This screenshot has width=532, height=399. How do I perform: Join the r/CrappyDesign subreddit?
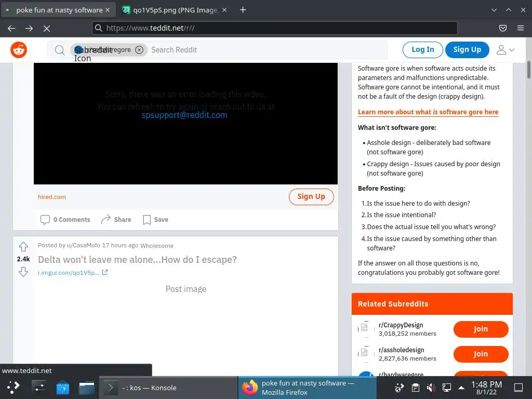481,329
